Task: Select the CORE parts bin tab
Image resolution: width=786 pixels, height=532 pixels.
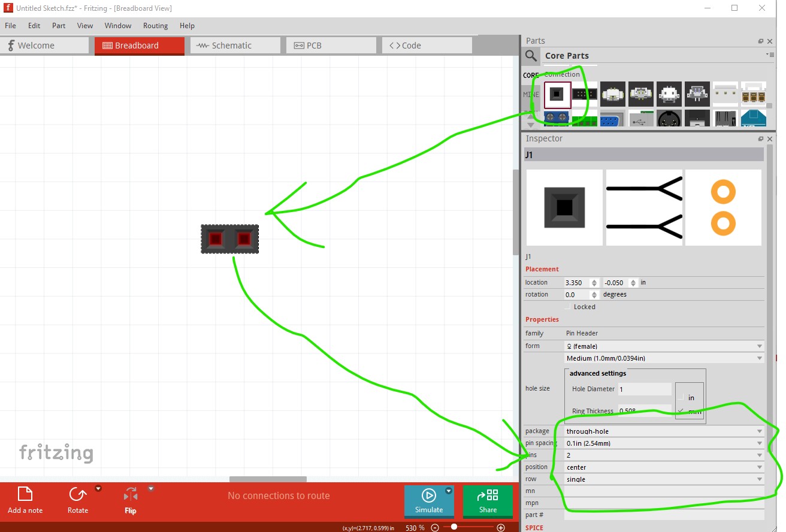Action: [x=531, y=75]
